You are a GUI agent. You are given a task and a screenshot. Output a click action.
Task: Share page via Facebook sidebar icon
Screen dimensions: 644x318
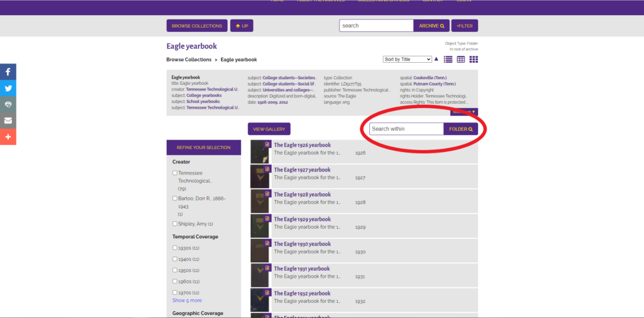[8, 72]
